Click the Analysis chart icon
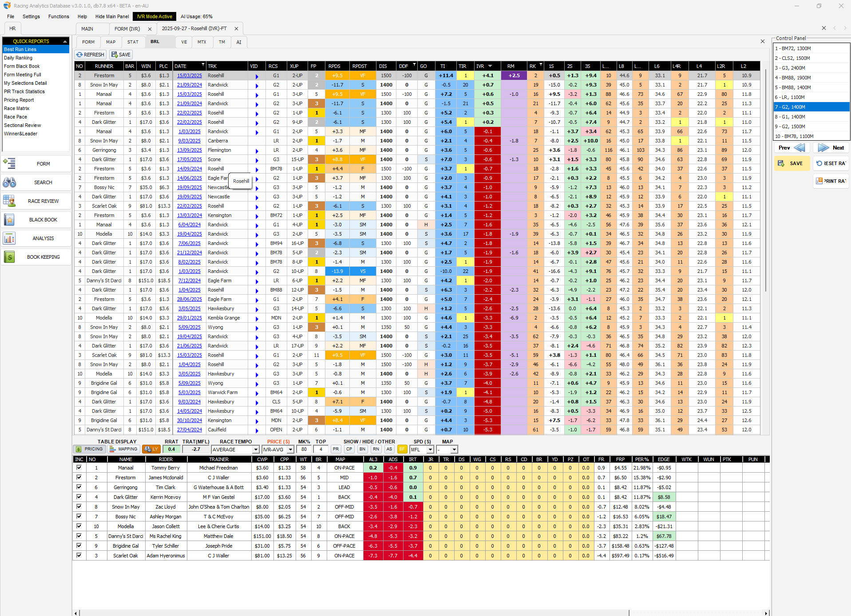Viewport: 851px width, 616px height. pos(10,238)
